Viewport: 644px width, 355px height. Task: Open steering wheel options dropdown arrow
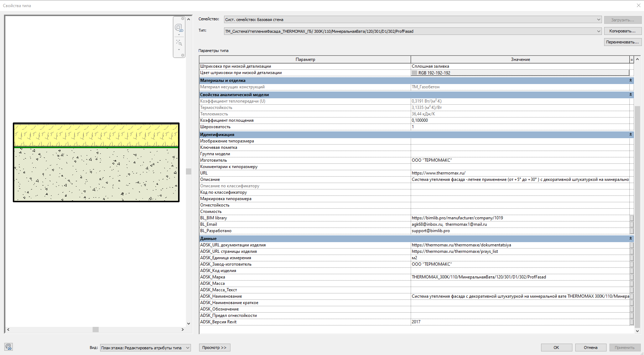point(179,35)
